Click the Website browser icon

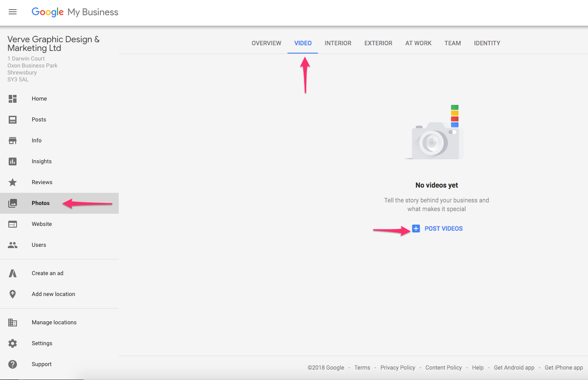(13, 224)
